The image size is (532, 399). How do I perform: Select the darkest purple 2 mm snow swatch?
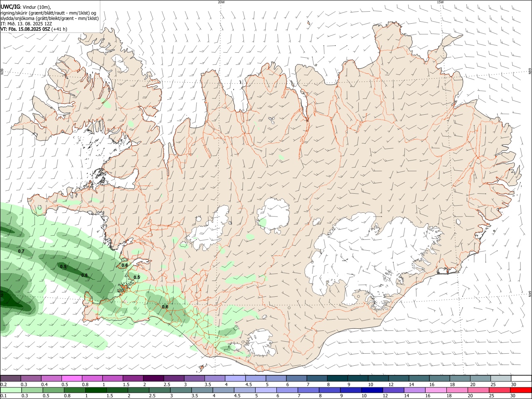click(x=153, y=378)
